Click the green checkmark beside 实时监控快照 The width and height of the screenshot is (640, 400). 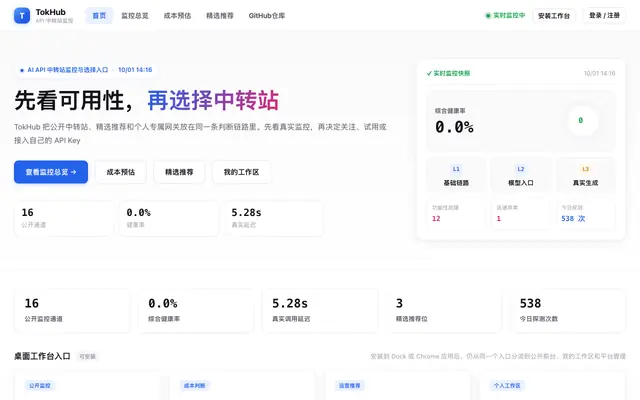click(x=429, y=73)
